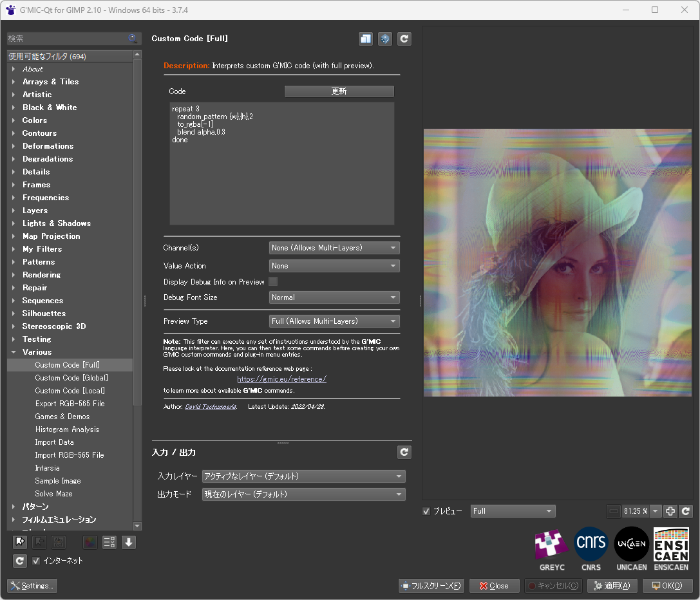Enable Display Debug Info on Preview
This screenshot has height=600, width=700.
[x=273, y=281]
